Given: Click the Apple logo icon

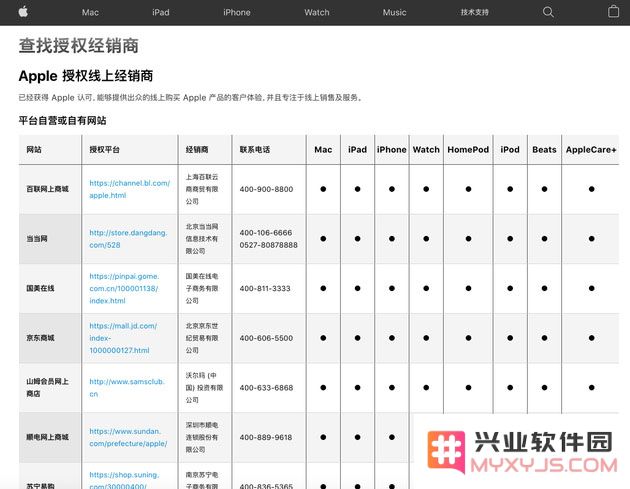Looking at the screenshot, I should click(23, 12).
